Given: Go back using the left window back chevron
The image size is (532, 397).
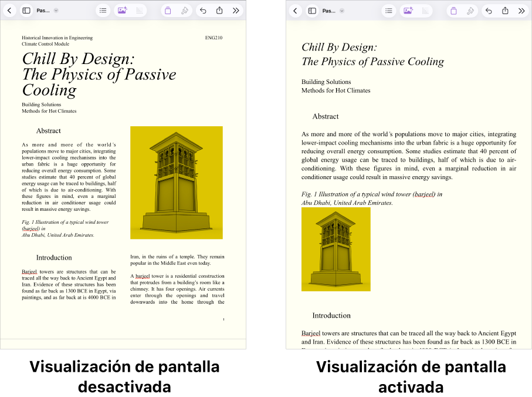Looking at the screenshot, I should [10, 10].
